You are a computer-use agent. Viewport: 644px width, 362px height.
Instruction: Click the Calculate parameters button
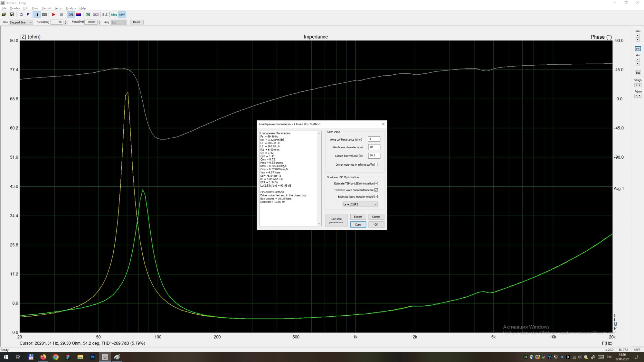(336, 220)
